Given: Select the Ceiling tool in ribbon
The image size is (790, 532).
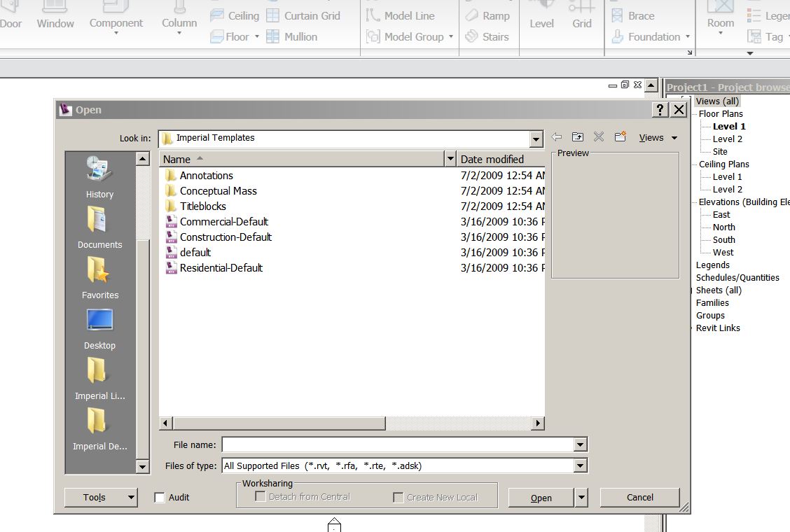Looking at the screenshot, I should (235, 15).
